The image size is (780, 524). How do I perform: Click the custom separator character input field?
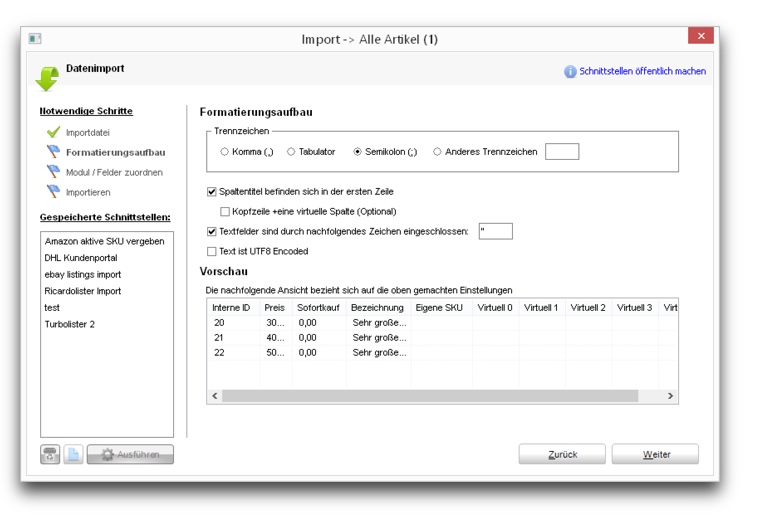562,151
